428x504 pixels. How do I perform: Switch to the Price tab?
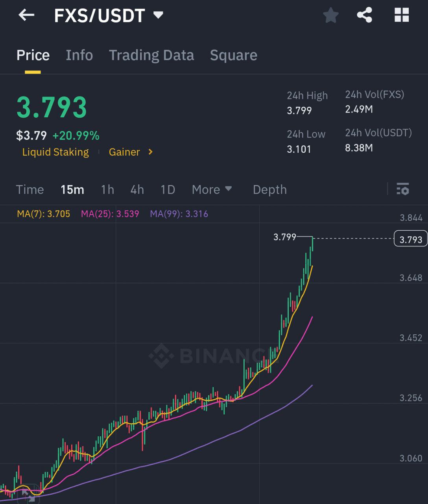click(33, 55)
